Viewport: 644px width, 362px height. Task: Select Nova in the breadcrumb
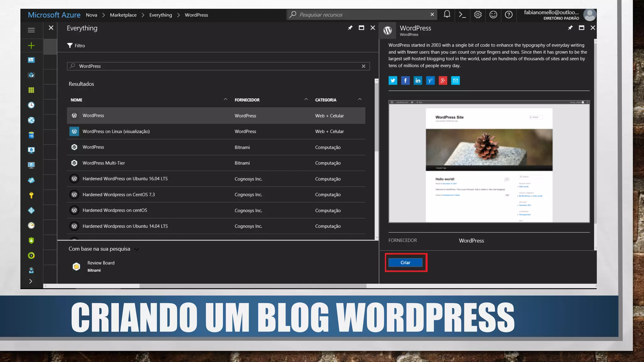(x=92, y=15)
